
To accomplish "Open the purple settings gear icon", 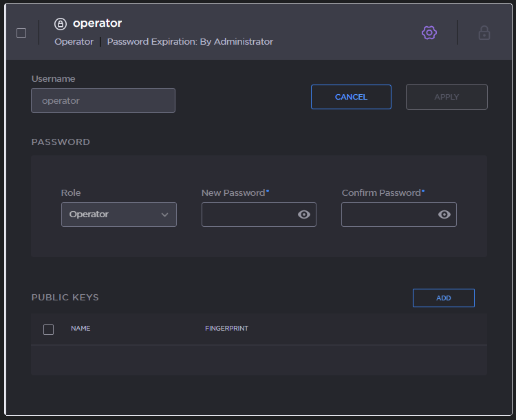I will (429, 32).
